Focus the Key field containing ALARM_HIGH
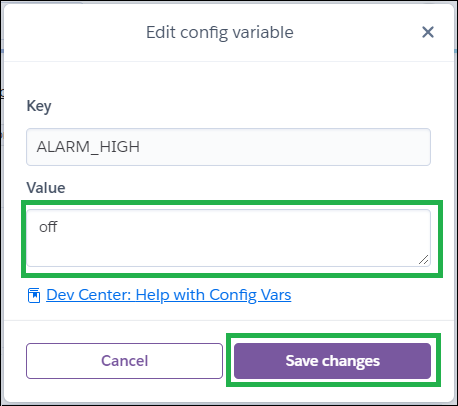This screenshot has width=458, height=406. click(x=228, y=147)
